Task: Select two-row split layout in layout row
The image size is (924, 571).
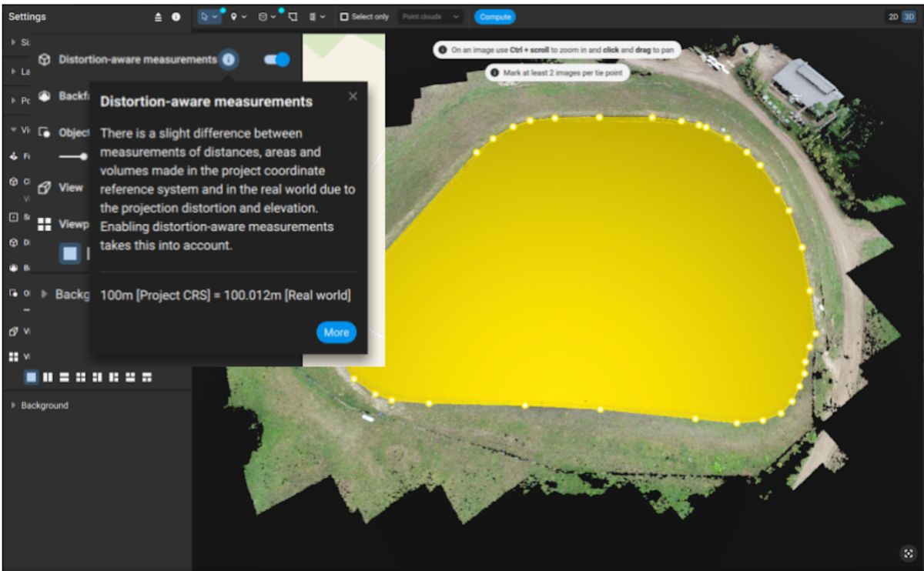Action: coord(64,377)
